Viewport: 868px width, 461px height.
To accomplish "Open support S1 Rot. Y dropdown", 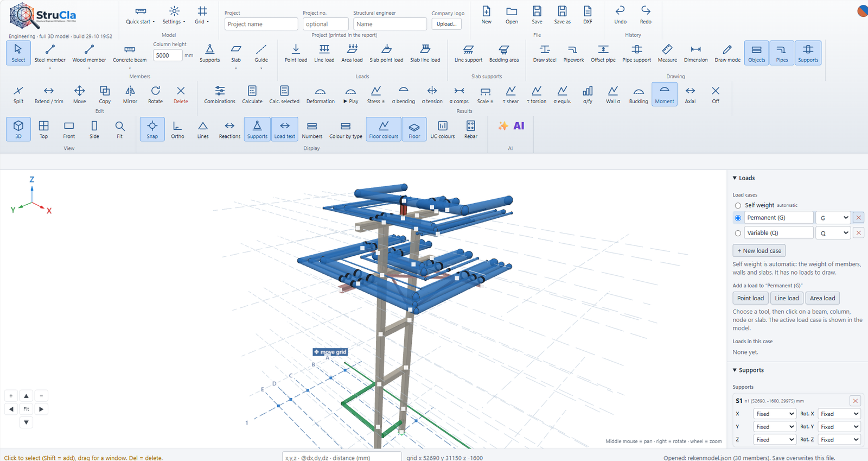I will 839,427.
